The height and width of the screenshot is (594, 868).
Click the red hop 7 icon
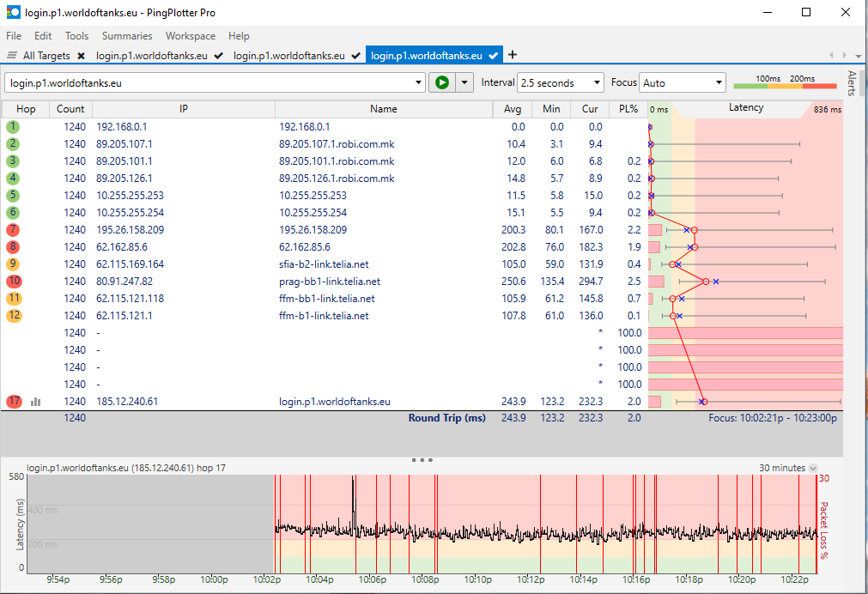pos(13,230)
